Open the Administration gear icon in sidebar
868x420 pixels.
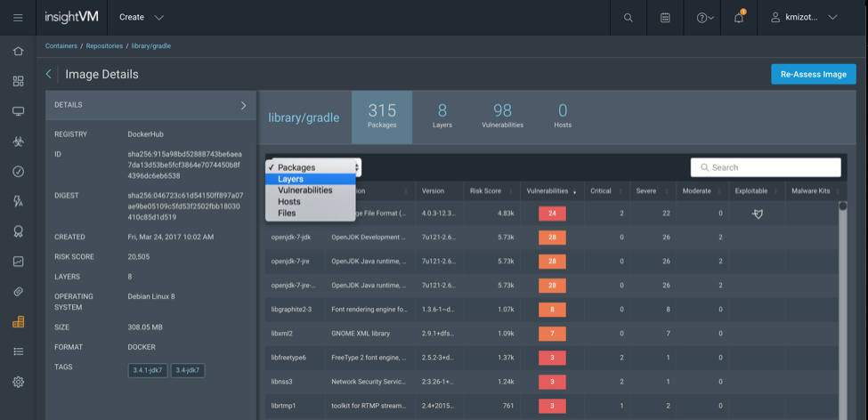click(18, 382)
